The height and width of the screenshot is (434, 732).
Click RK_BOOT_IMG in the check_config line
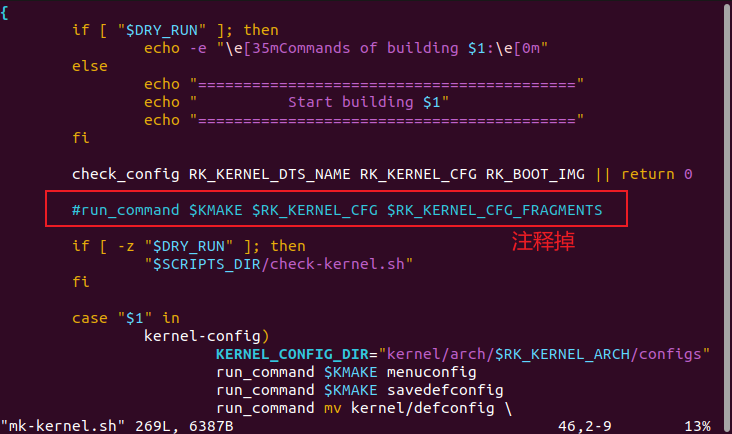535,174
